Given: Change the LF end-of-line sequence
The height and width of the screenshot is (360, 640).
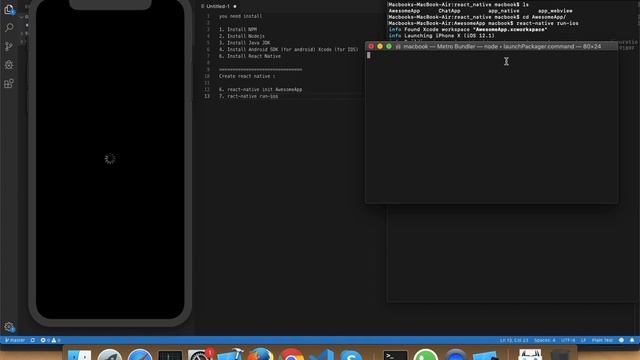Looking at the screenshot, I should [x=583, y=340].
